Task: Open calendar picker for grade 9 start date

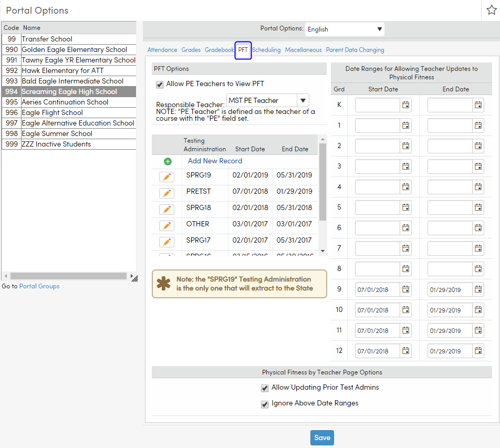Action: [405, 289]
